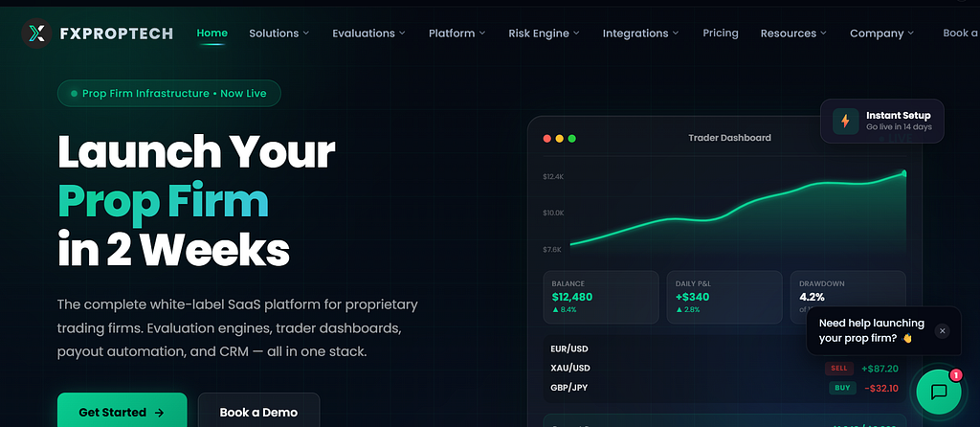The image size is (980, 427).
Task: Expand the Platform chevron arrow
Action: coord(482,34)
